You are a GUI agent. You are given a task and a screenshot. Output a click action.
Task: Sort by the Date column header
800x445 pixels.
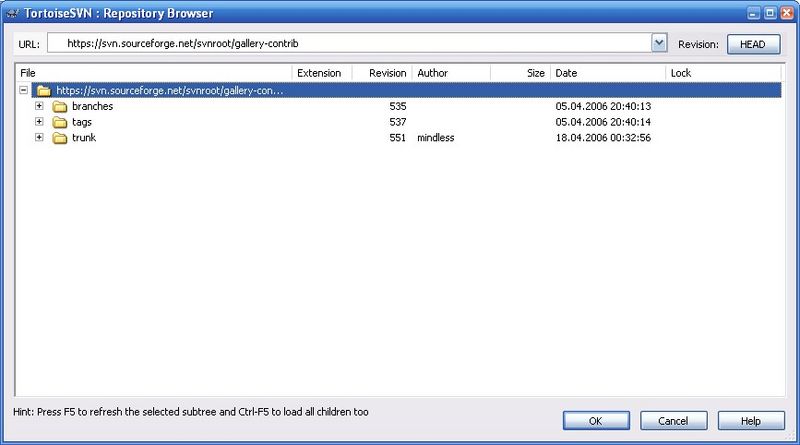[x=608, y=73]
